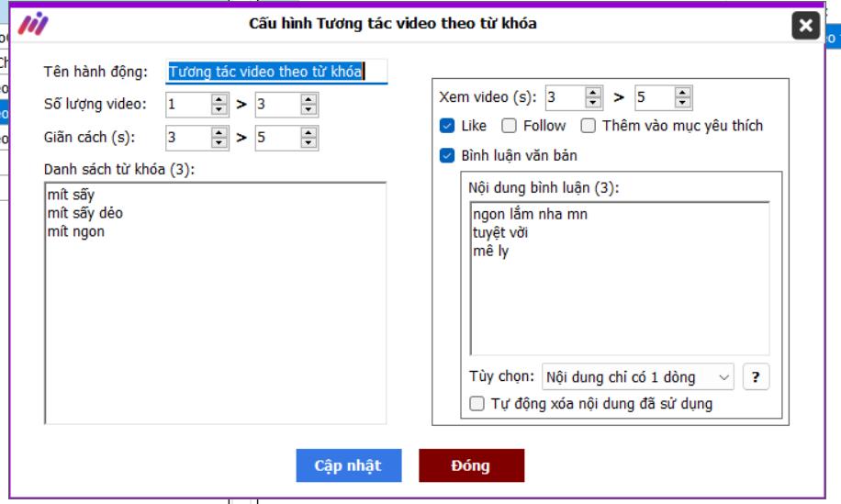This screenshot has width=841, height=504.
Task: Disable the Bình luận văn bản checkbox
Action: (447, 156)
